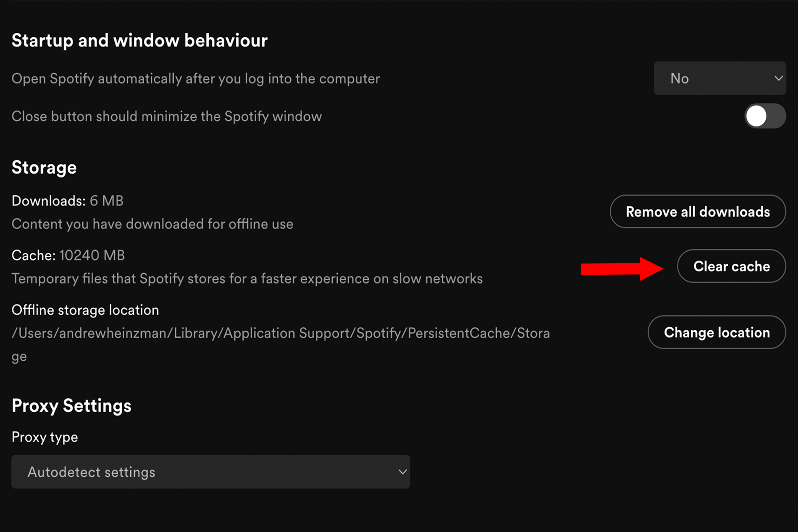Click Remove all downloads
The image size is (798, 532).
698,212
